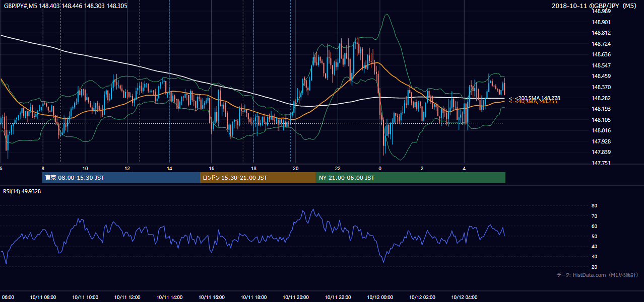The image size is (644, 302).
Task: Click price axis label 148.724
Action: 601,44
